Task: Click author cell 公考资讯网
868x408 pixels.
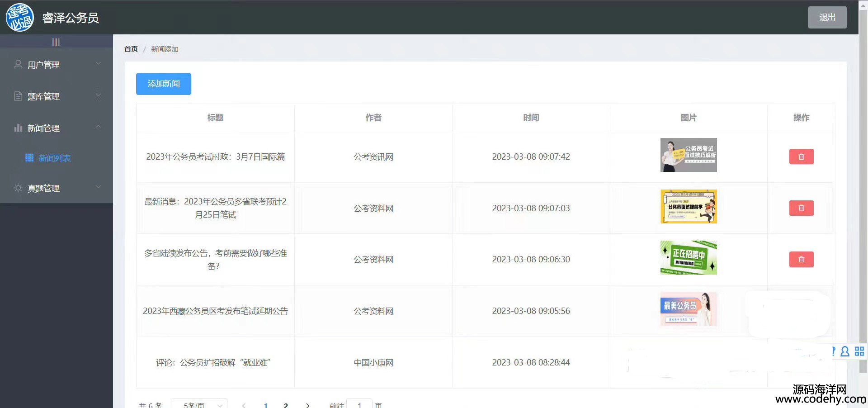Action: 373,157
